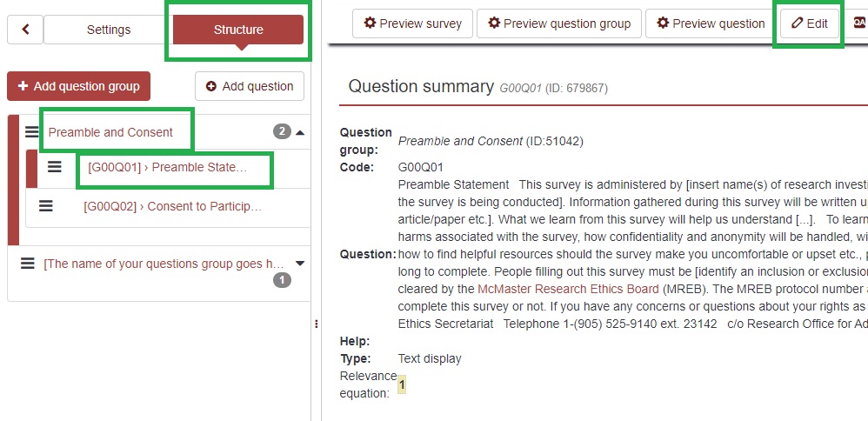Viewport: 868px width, 421px height.
Task: Collapse the Preamble and Consent group caret
Action: pyautogui.click(x=300, y=132)
